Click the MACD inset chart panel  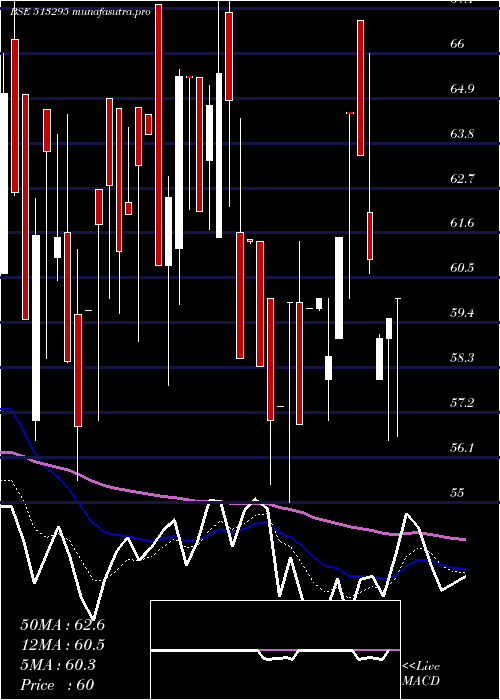tap(275, 650)
